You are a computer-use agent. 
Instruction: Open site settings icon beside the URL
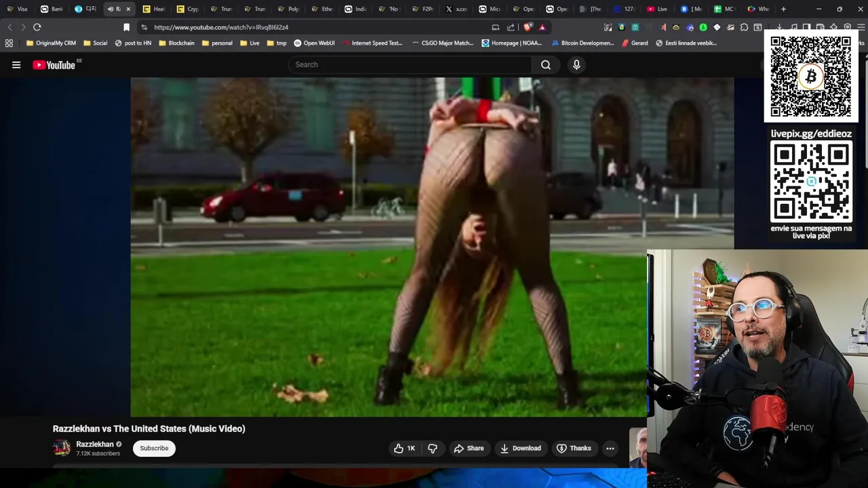pyautogui.click(x=144, y=27)
